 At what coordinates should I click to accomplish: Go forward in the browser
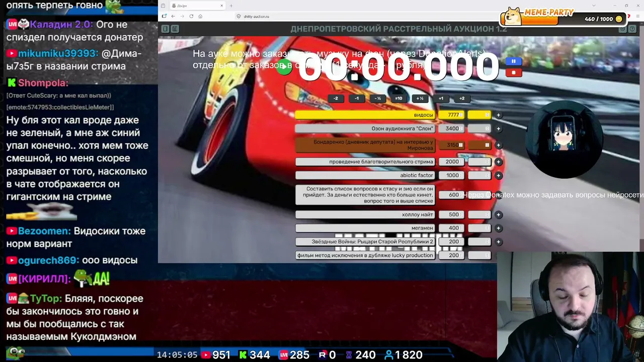[x=182, y=16]
